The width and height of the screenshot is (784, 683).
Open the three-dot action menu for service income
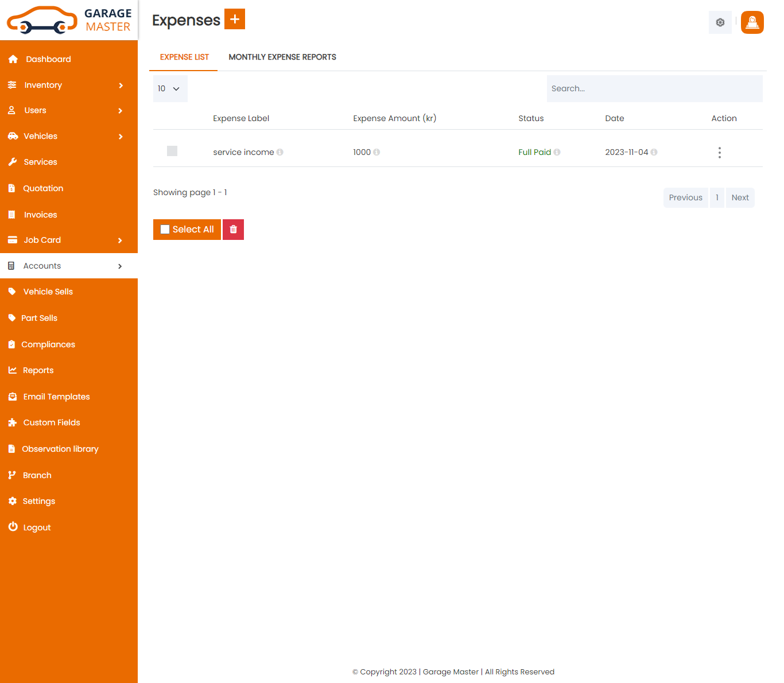click(719, 153)
